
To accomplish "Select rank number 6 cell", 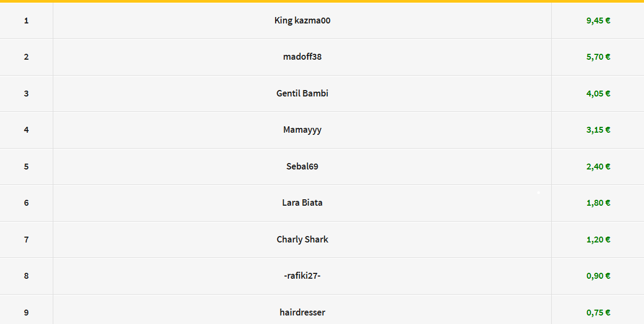I will click(x=26, y=203).
